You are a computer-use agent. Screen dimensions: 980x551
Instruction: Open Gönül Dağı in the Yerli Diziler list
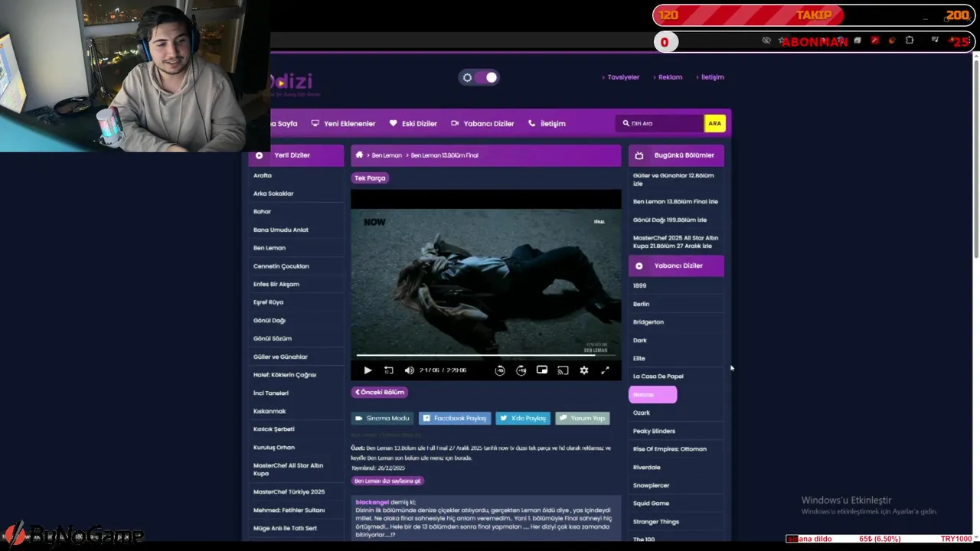pos(269,321)
